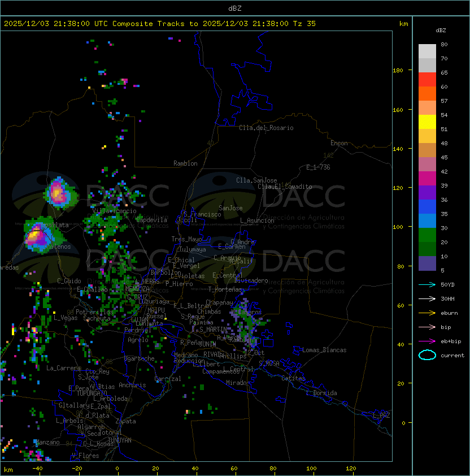The image size is (470, 476).
Task: Click the 'Clla.El_Cavadito' map label
Action: [x=285, y=187]
